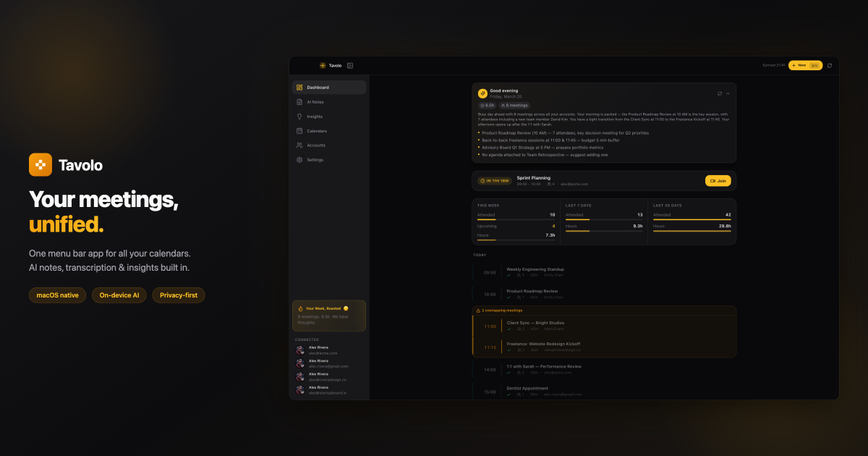The image size is (868, 456).
Task: Regenerate the Good evening summary with refresh icon
Action: [720, 93]
